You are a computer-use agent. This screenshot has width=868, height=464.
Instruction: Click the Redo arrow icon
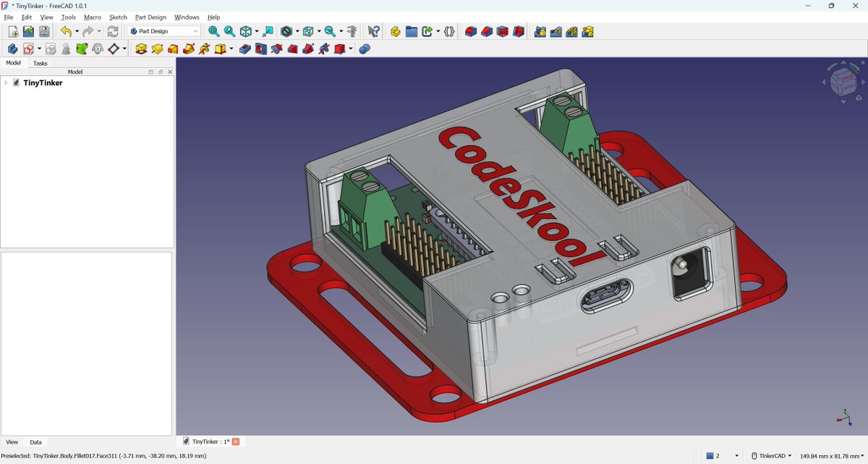88,31
